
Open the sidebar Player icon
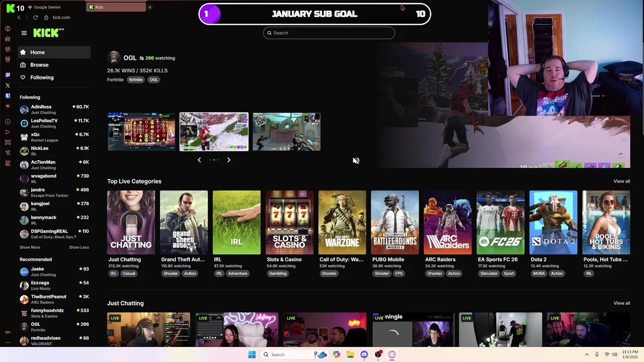tap(8, 122)
